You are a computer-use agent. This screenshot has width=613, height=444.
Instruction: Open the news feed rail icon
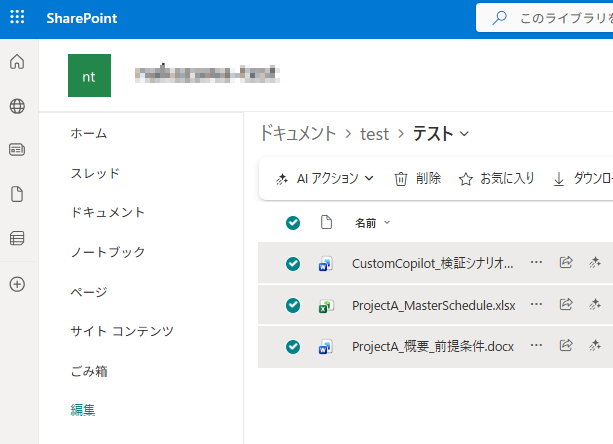(x=17, y=150)
